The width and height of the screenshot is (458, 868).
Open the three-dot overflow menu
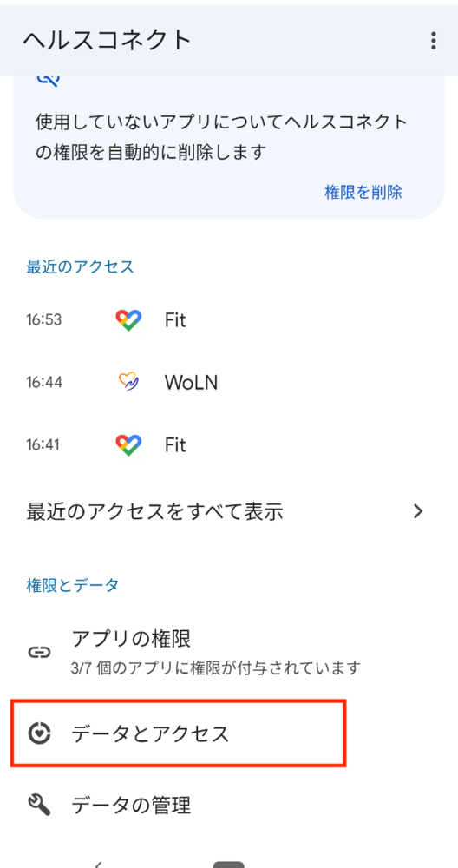[433, 41]
